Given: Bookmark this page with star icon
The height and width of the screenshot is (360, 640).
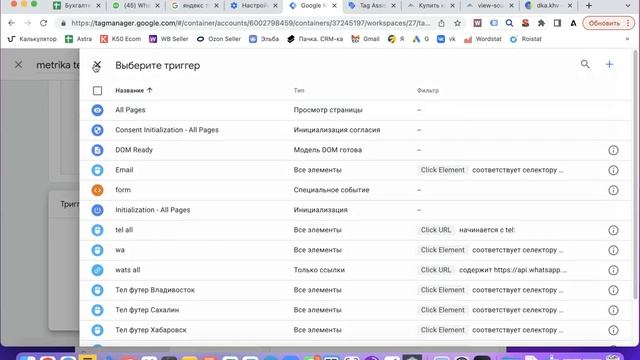Looking at the screenshot, I should pyautogui.click(x=458, y=23).
